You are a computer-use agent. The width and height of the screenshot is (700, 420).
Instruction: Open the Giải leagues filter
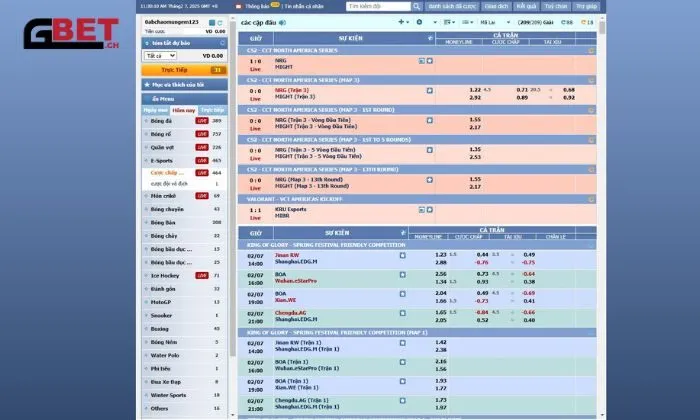pyautogui.click(x=535, y=22)
